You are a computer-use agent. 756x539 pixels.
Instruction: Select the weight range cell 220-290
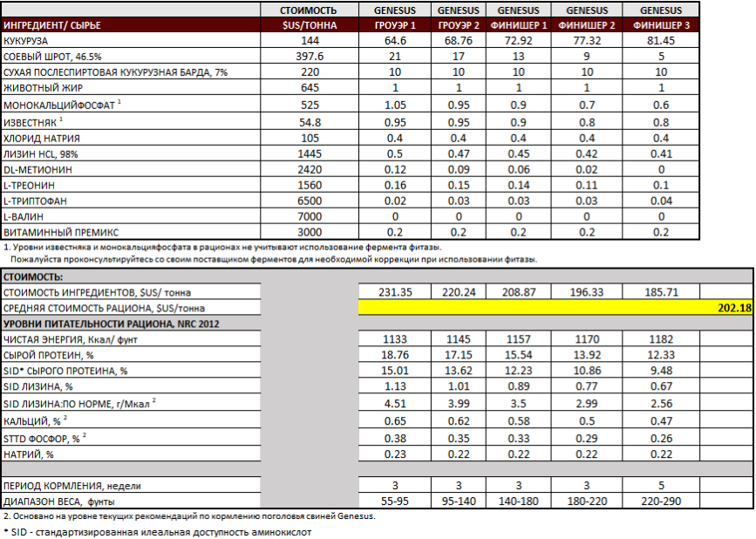coord(660,501)
